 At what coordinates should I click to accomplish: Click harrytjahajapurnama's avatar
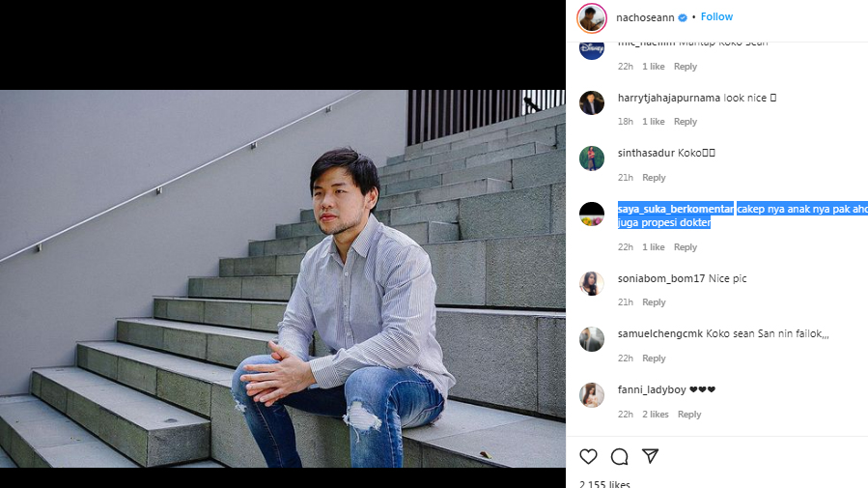pyautogui.click(x=592, y=102)
